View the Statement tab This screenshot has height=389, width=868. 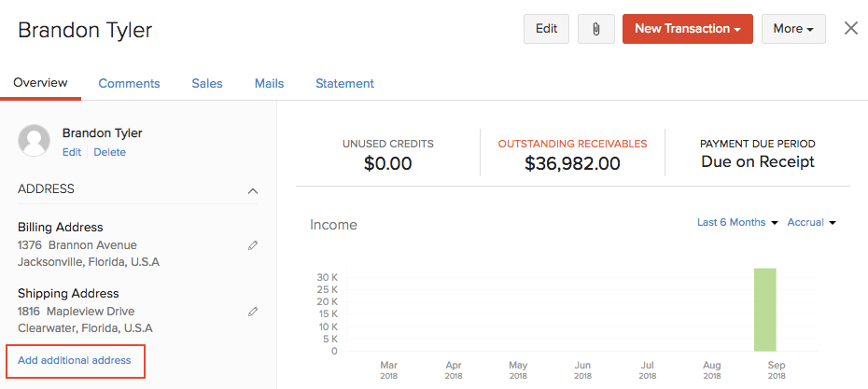coord(344,83)
